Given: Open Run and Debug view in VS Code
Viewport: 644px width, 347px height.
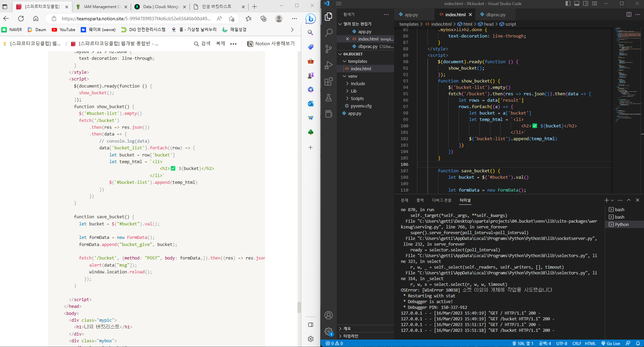Looking at the screenshot, I should 328,65.
